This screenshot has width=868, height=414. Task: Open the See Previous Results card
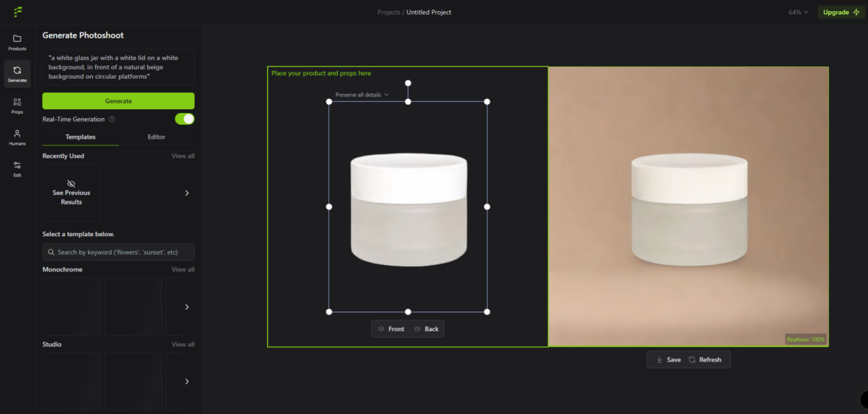72,193
